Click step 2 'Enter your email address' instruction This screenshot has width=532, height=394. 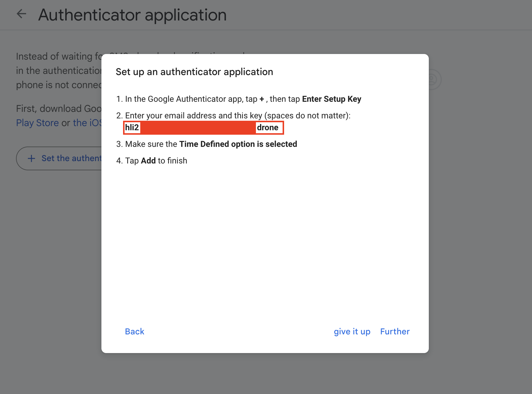coord(233,115)
